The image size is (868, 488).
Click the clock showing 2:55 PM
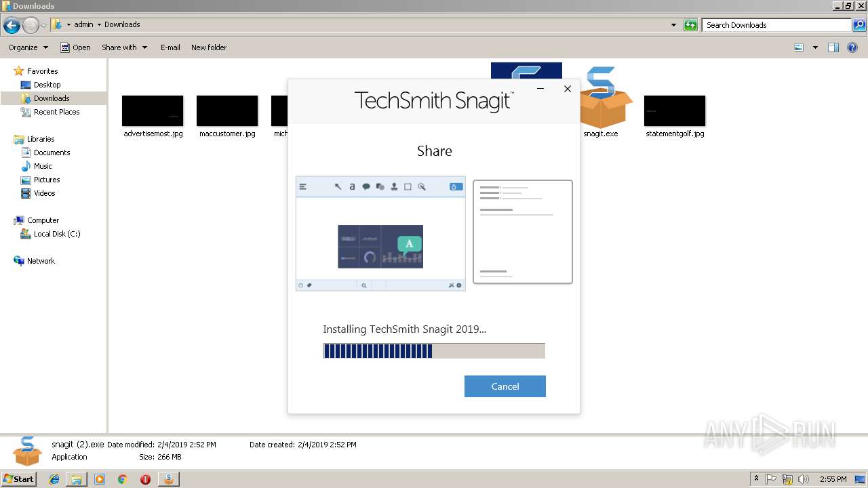tap(833, 479)
